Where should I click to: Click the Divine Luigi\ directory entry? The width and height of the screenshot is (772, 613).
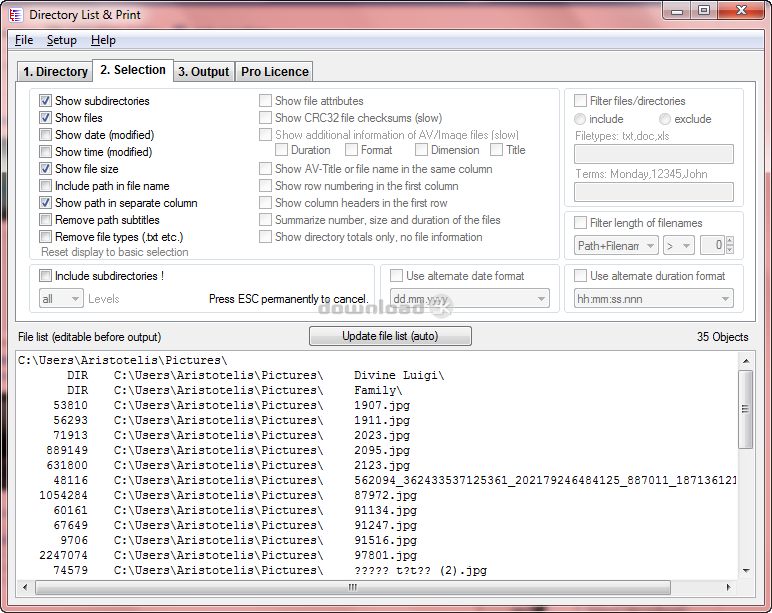point(399,375)
